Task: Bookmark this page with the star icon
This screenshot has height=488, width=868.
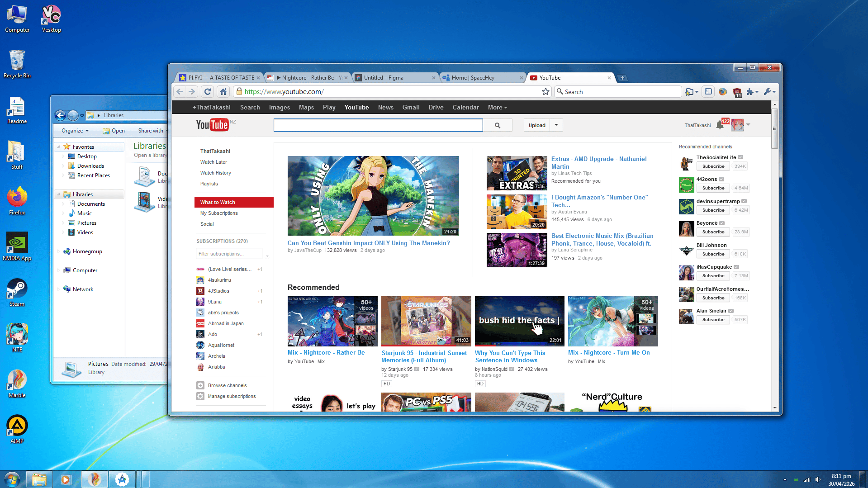Action: click(x=545, y=92)
